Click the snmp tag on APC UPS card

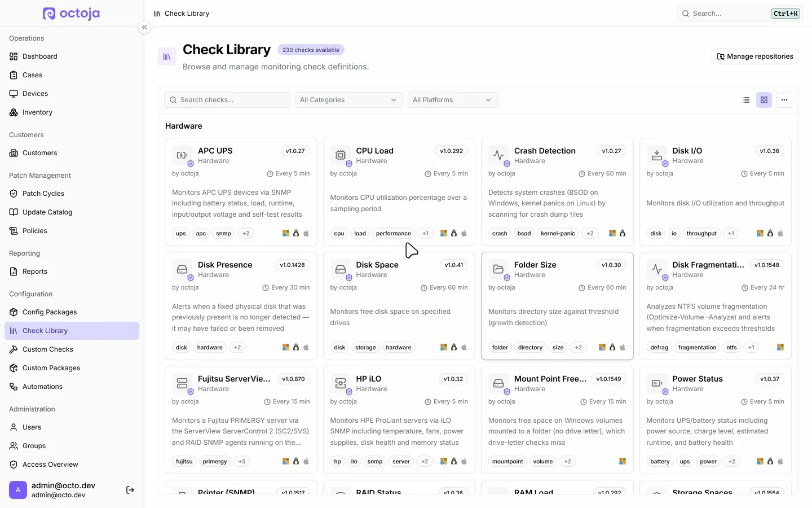[x=223, y=233]
